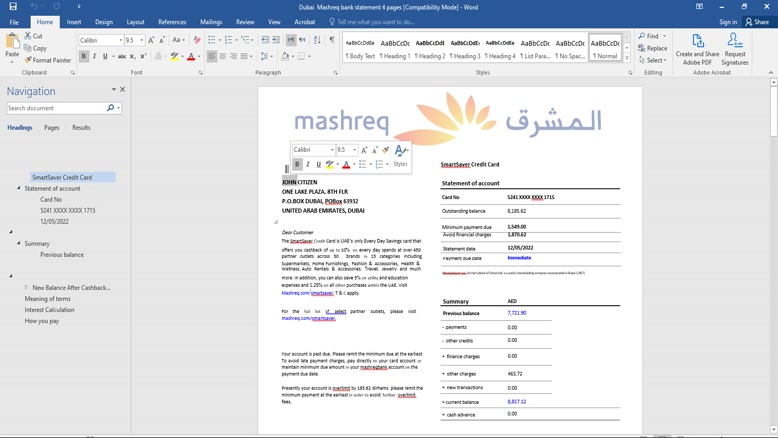Toggle Underline in the floating mini toolbar
Image resolution: width=778 pixels, height=438 pixels.
[319, 164]
